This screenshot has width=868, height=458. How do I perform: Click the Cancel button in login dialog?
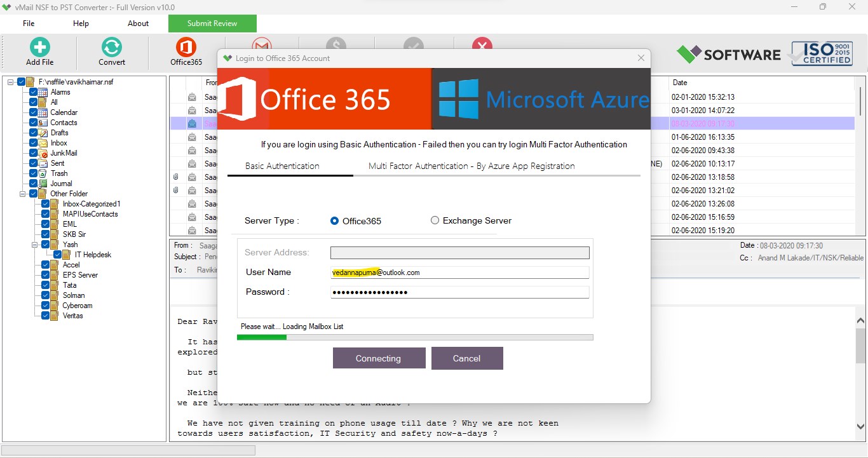click(x=467, y=358)
